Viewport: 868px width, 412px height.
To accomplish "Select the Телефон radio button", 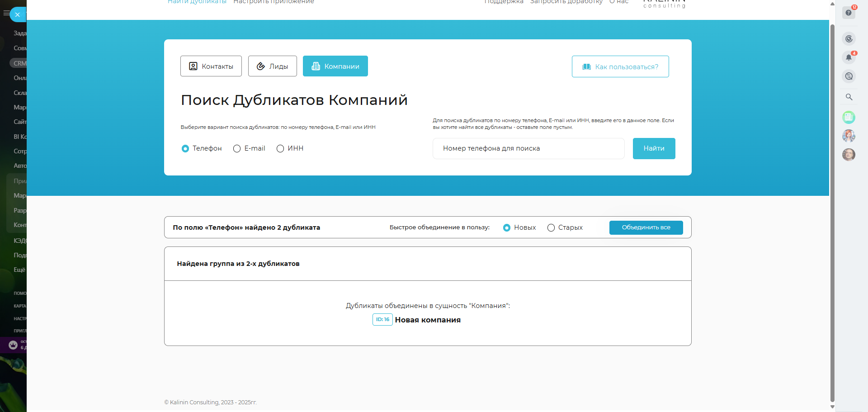I will click(185, 149).
